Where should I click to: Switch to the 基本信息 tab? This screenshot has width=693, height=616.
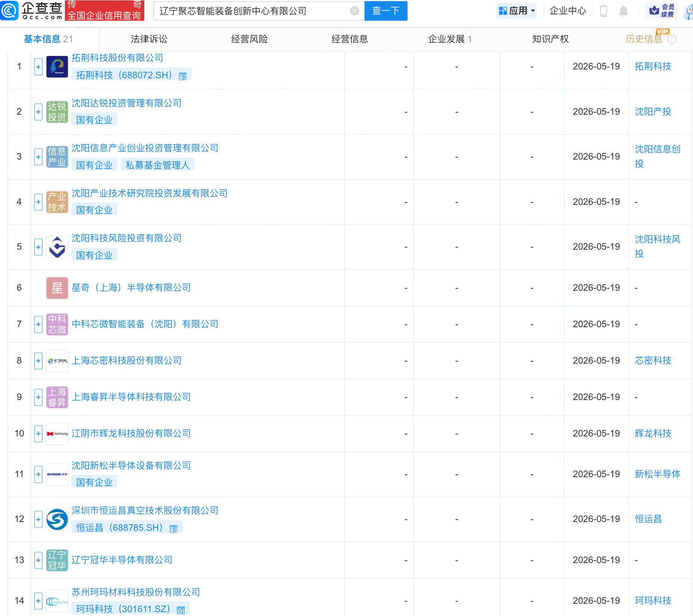point(48,39)
